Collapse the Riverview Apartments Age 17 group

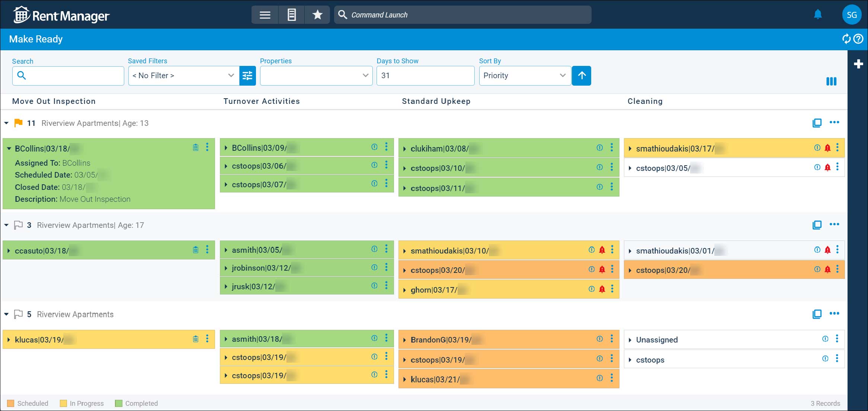pyautogui.click(x=6, y=225)
